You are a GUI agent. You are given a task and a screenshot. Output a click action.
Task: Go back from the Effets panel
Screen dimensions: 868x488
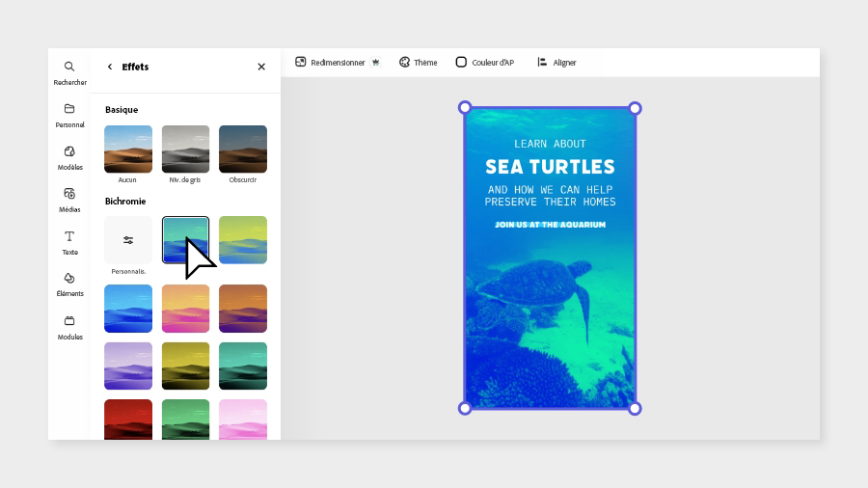tap(110, 67)
